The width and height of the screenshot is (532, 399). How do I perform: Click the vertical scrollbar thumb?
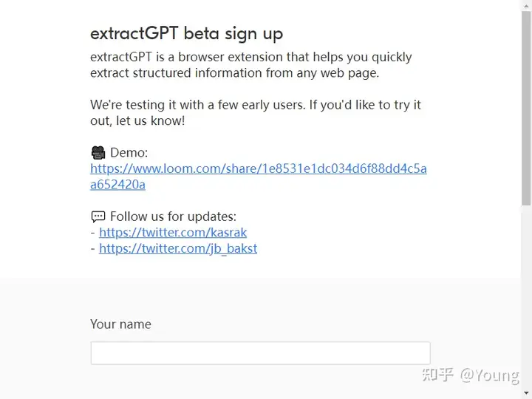click(526, 108)
